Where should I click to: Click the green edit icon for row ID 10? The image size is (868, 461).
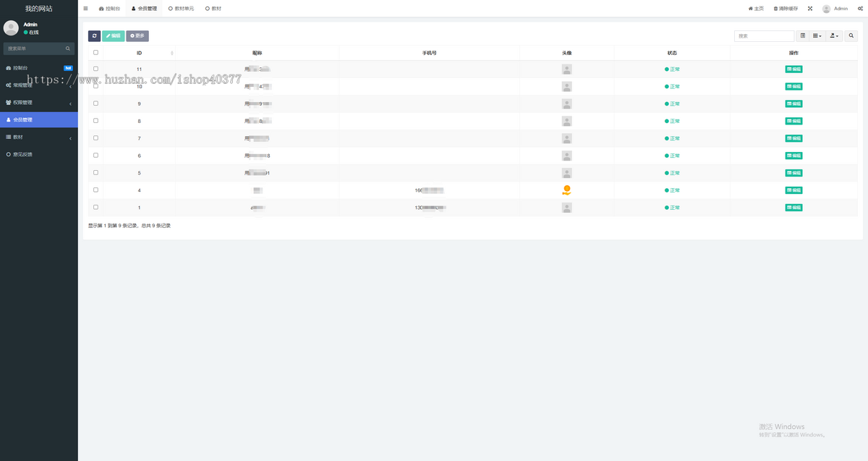pos(793,87)
